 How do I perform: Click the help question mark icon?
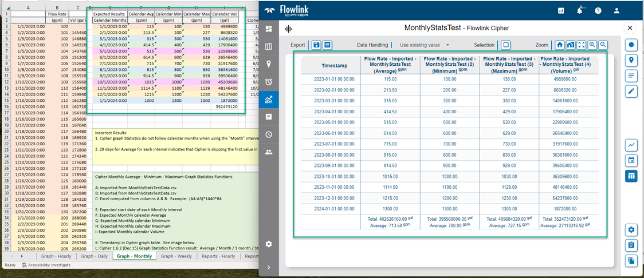click(x=598, y=10)
